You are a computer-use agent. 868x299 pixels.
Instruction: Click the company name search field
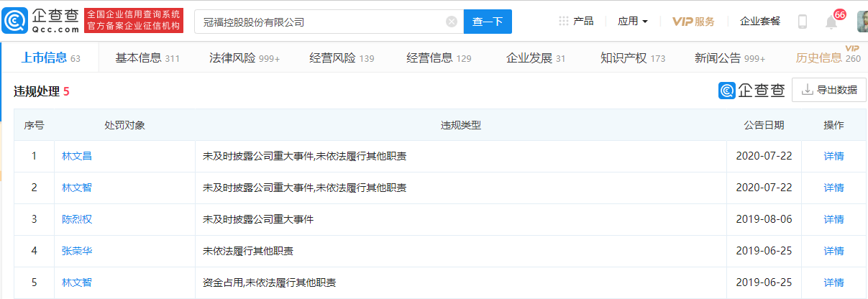pos(320,22)
